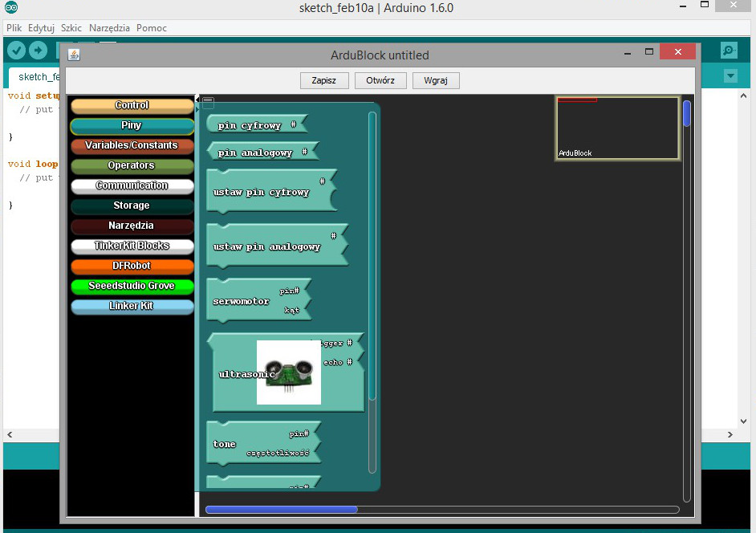Open the Pomoc menu

[152, 28]
